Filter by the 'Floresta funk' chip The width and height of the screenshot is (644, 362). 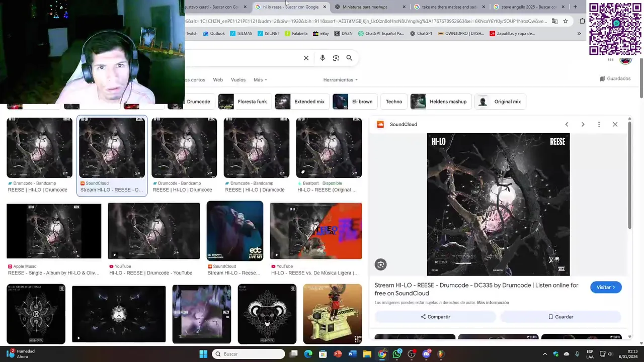[x=245, y=102]
